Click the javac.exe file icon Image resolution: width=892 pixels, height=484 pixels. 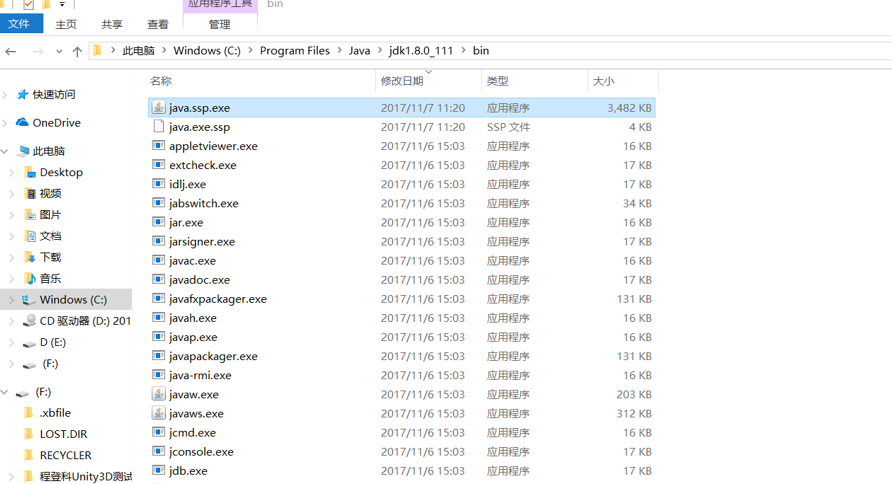159,260
